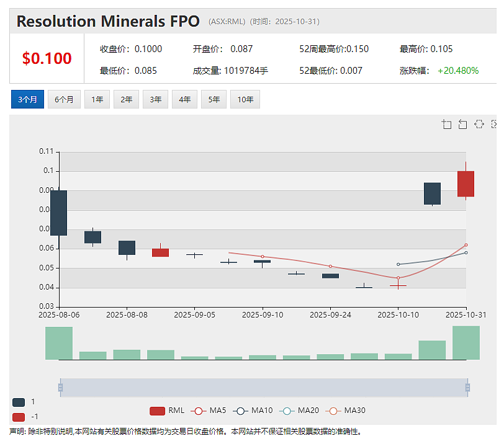
Task: Click the MA5 end point at 2025-10-31
Action: coord(466,245)
